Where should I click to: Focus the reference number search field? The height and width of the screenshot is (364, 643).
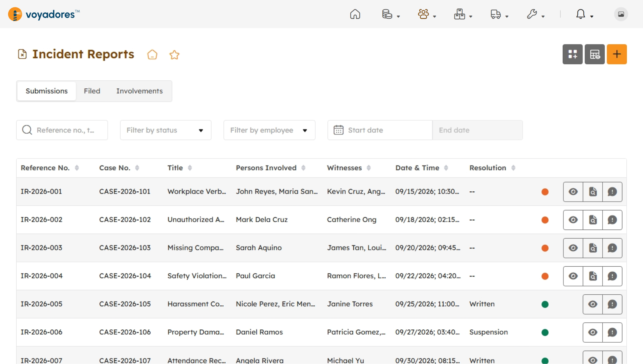[x=62, y=130]
